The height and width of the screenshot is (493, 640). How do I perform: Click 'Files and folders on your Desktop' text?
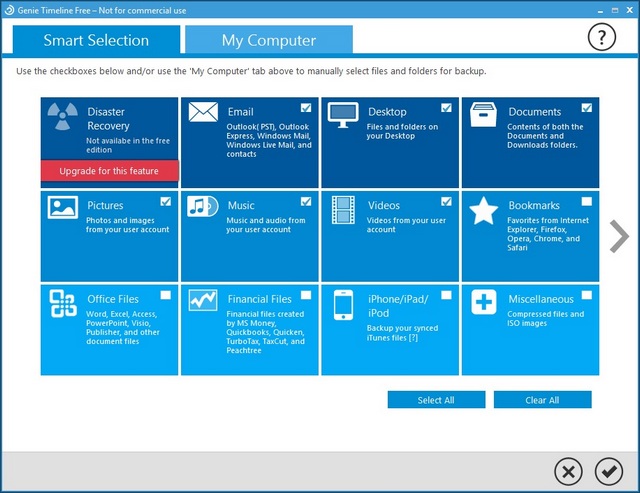coord(402,131)
